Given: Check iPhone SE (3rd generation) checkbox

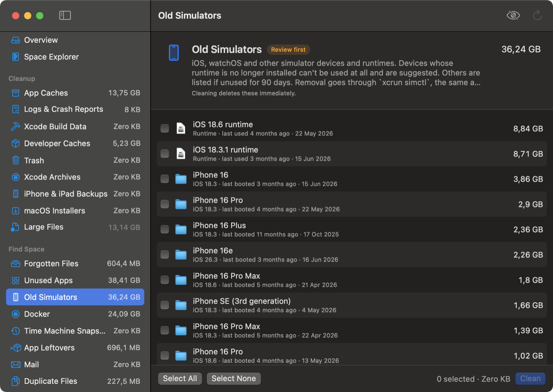Looking at the screenshot, I should (165, 305).
